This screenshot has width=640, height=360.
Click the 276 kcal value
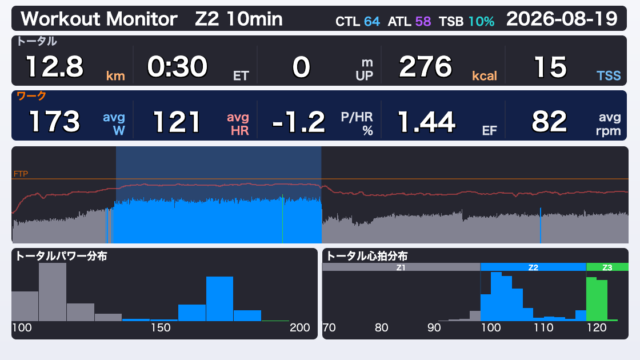(448, 67)
